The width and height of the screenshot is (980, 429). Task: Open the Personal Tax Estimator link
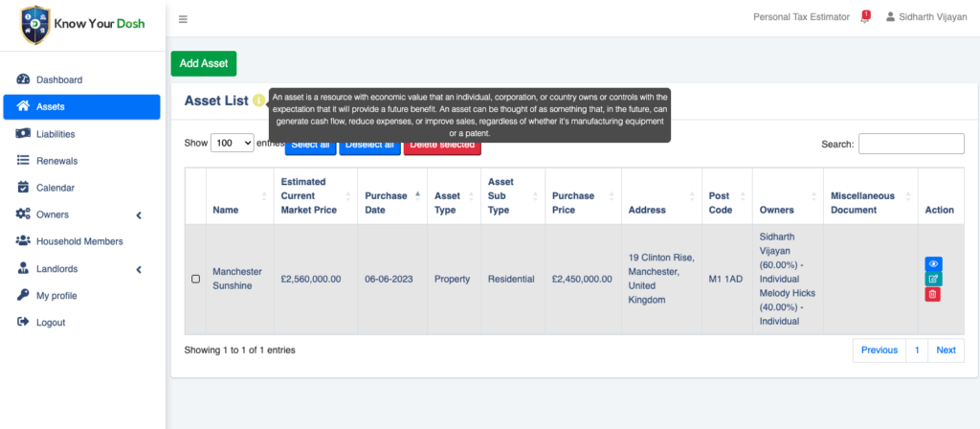pyautogui.click(x=799, y=17)
